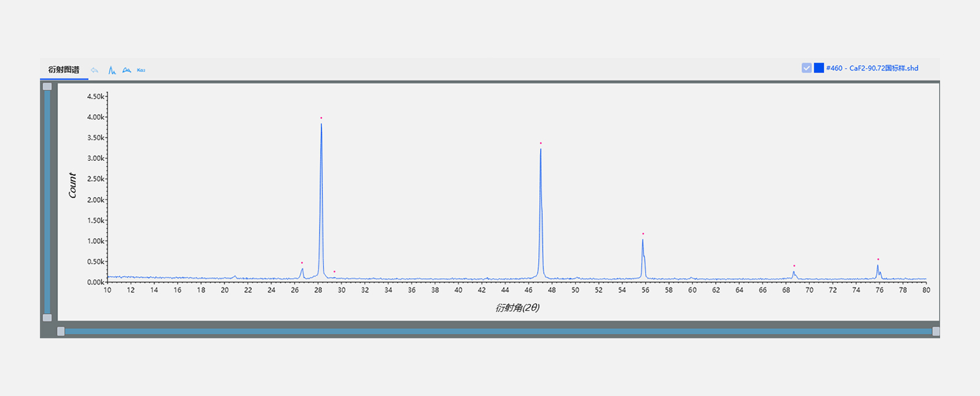Click the Count y-axis title

[x=73, y=185]
